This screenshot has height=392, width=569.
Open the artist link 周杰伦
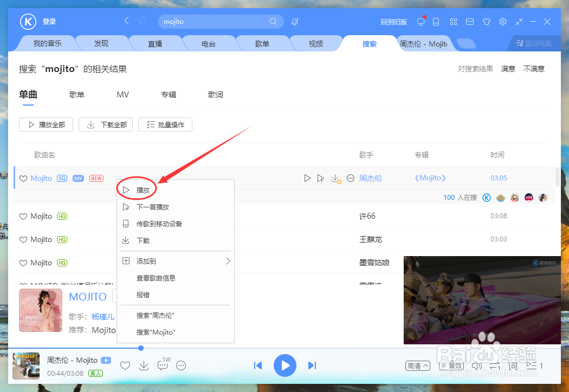[x=371, y=178]
